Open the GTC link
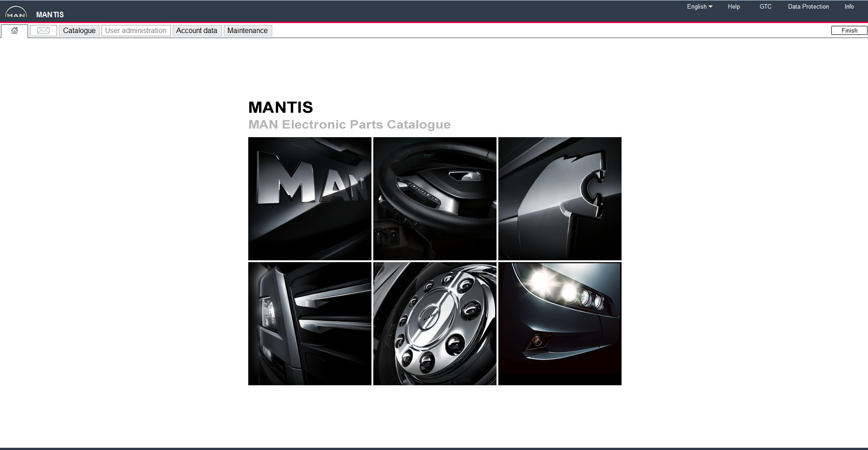The width and height of the screenshot is (868, 450). [766, 6]
